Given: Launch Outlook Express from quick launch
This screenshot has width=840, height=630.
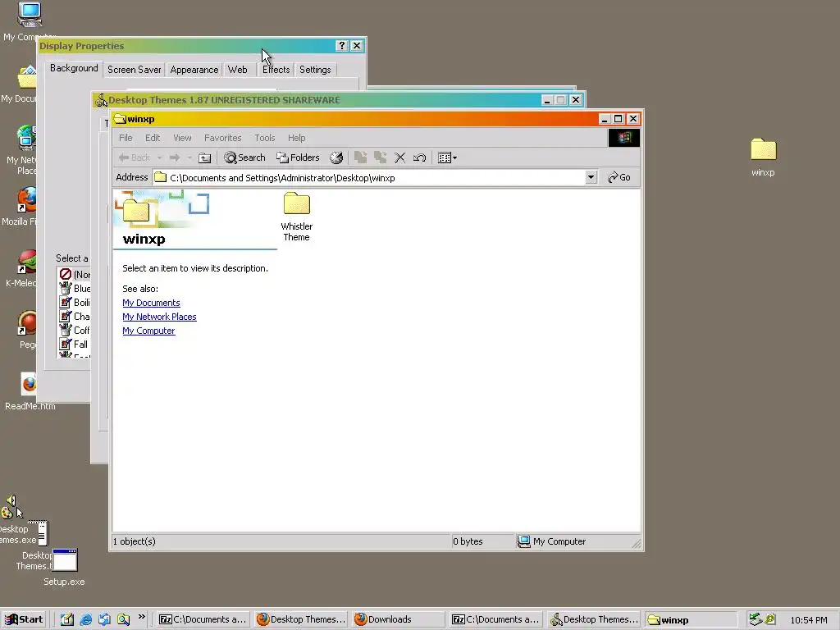Looking at the screenshot, I should coord(104,619).
